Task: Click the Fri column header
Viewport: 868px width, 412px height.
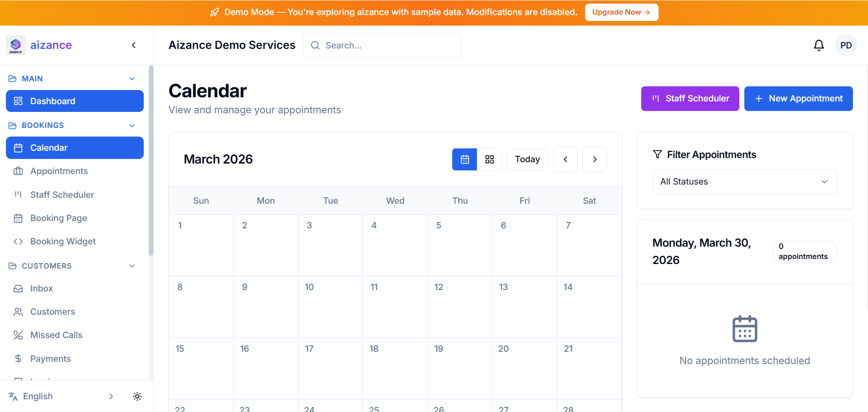Action: [x=524, y=201]
